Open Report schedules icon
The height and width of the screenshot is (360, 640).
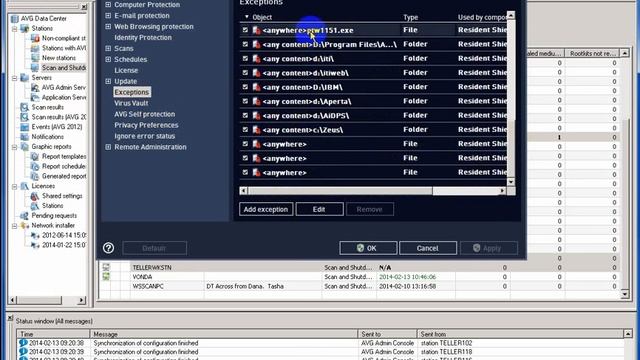coord(35,166)
